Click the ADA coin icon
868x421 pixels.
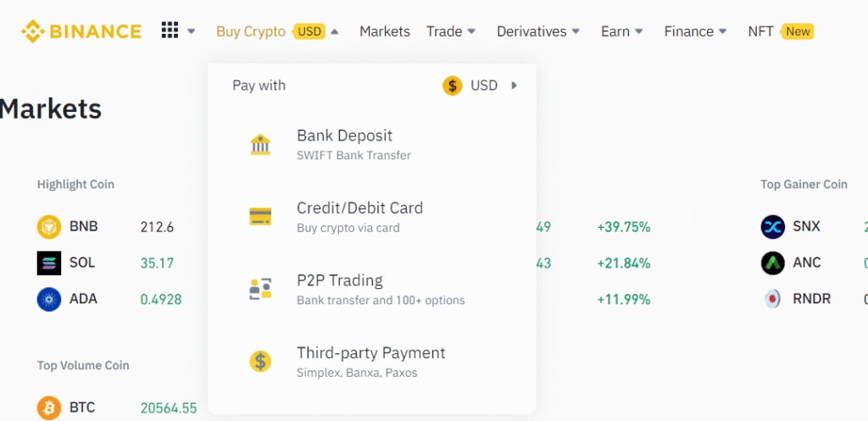[x=49, y=299]
